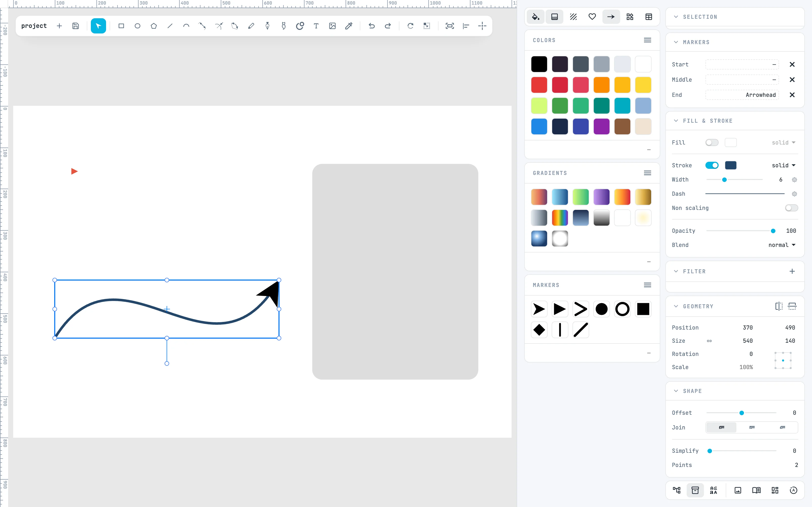Open the Stroke solid type dropdown
Viewport: 812px width, 507px height.
[x=784, y=165]
